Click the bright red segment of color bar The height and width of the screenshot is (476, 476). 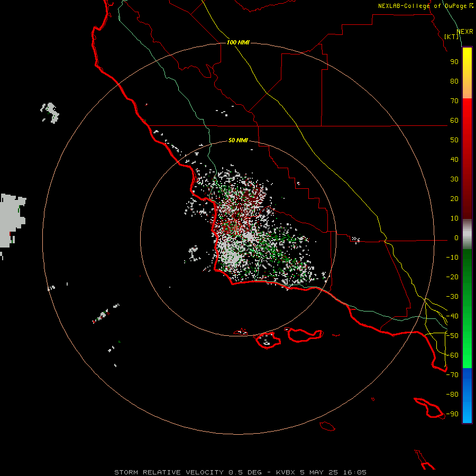click(467, 159)
